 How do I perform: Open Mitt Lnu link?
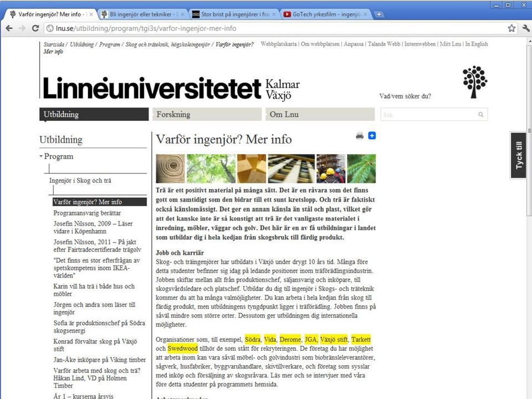point(450,44)
